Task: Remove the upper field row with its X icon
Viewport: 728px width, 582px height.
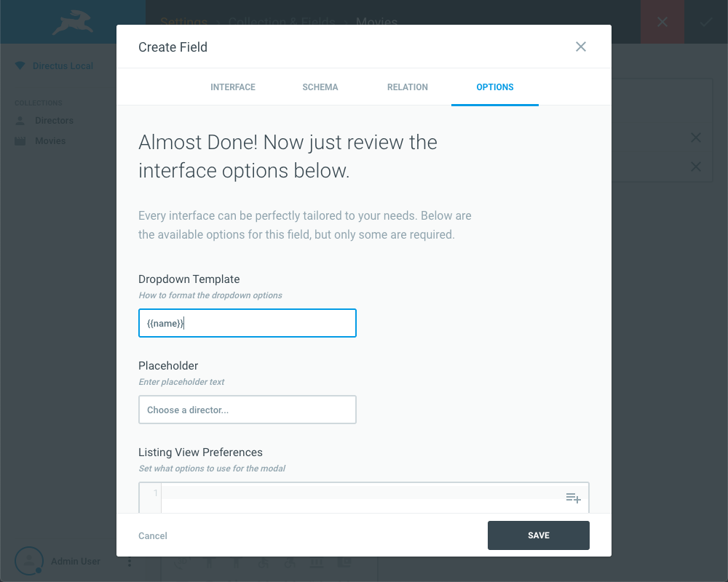Action: click(695, 137)
